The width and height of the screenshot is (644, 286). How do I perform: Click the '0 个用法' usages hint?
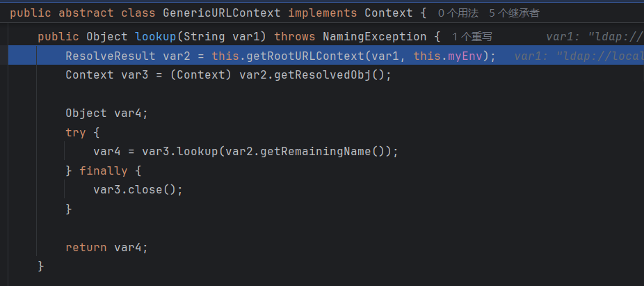click(x=459, y=13)
